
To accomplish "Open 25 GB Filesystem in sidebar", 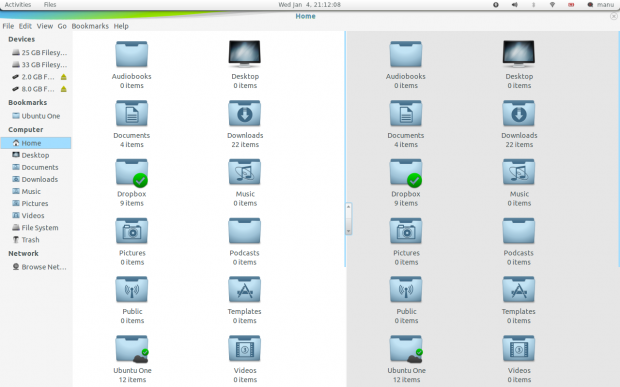I will click(x=39, y=53).
